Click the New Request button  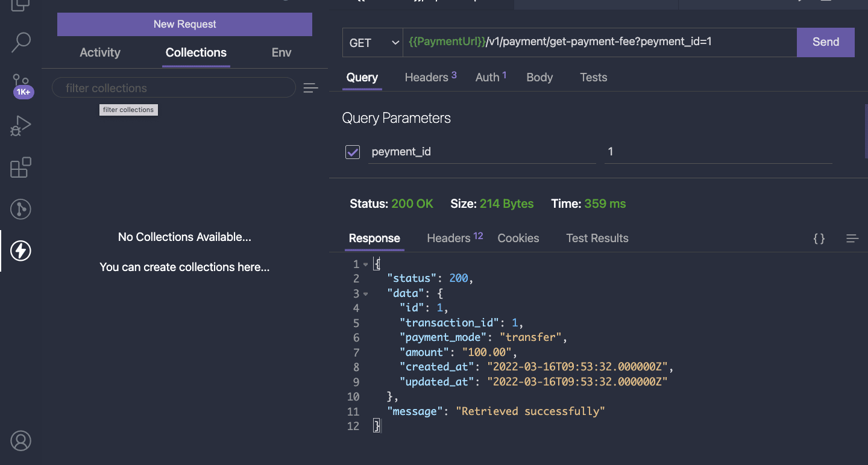pyautogui.click(x=184, y=24)
